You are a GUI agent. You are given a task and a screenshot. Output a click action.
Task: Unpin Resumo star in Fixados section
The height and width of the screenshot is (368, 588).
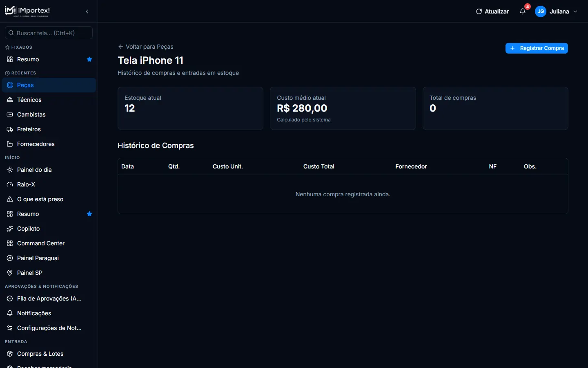click(89, 59)
